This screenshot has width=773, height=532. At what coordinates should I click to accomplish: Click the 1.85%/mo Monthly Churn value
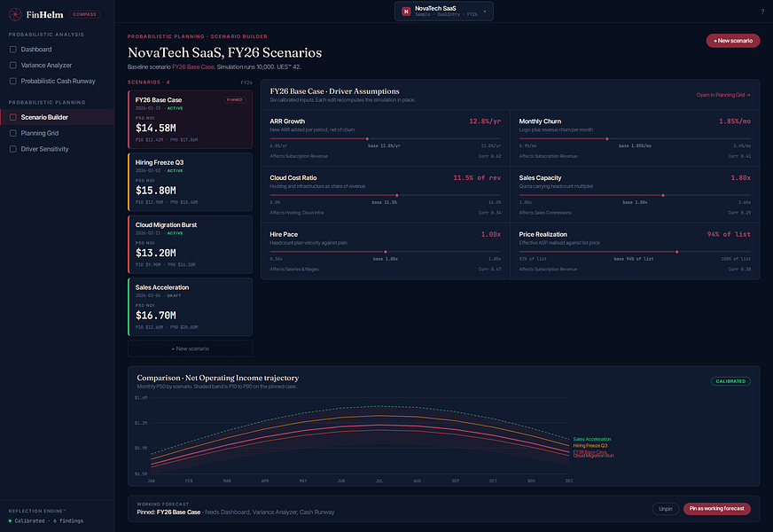pyautogui.click(x=735, y=121)
